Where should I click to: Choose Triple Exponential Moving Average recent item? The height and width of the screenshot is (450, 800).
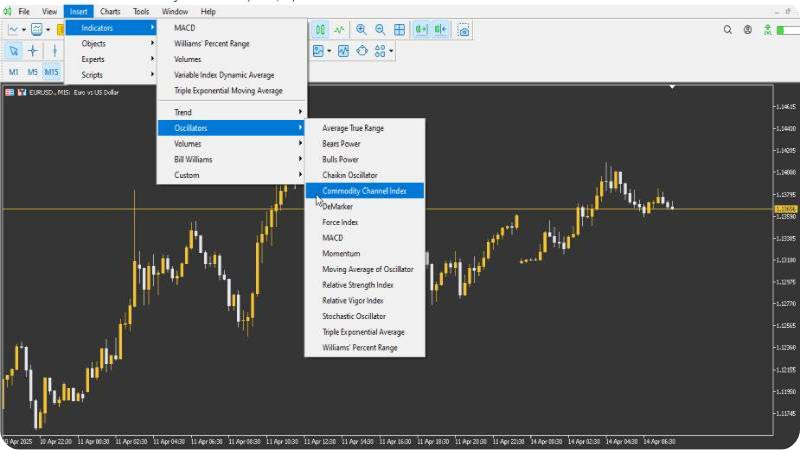point(232,90)
